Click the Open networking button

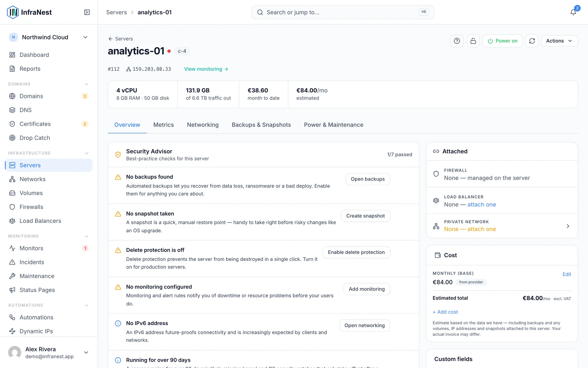365,325
